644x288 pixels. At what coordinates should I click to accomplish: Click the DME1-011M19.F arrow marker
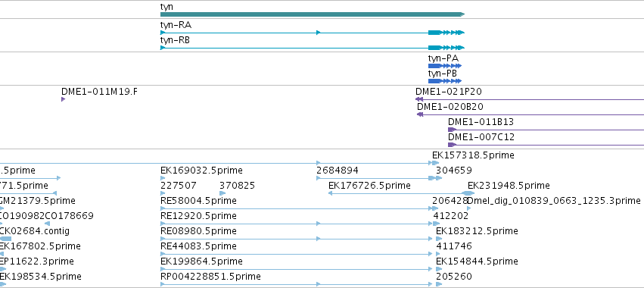pyautogui.click(x=64, y=99)
